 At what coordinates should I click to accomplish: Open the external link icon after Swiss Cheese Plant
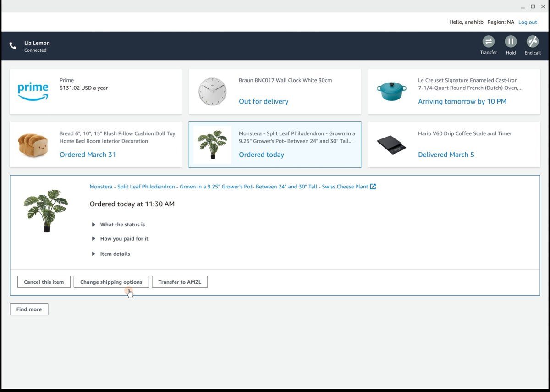click(373, 187)
